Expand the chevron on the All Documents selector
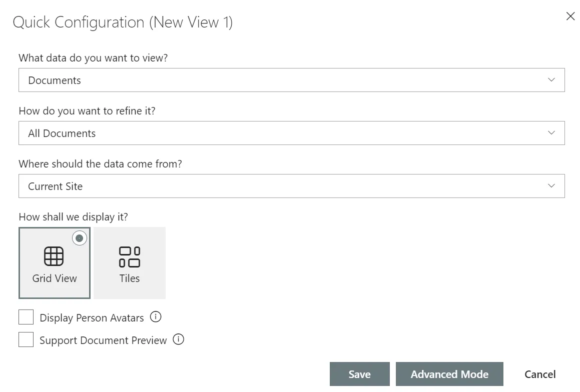 click(x=551, y=133)
